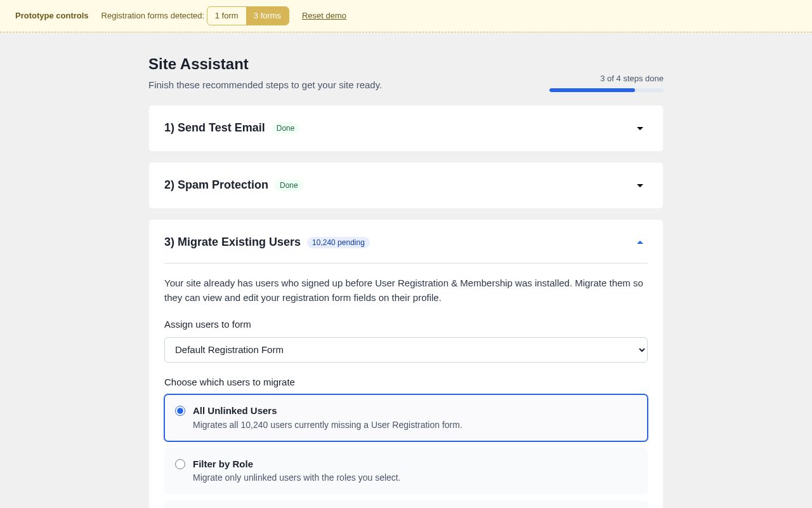Click the 2) Spam Protection heading
This screenshot has width=812, height=508.
tap(216, 185)
